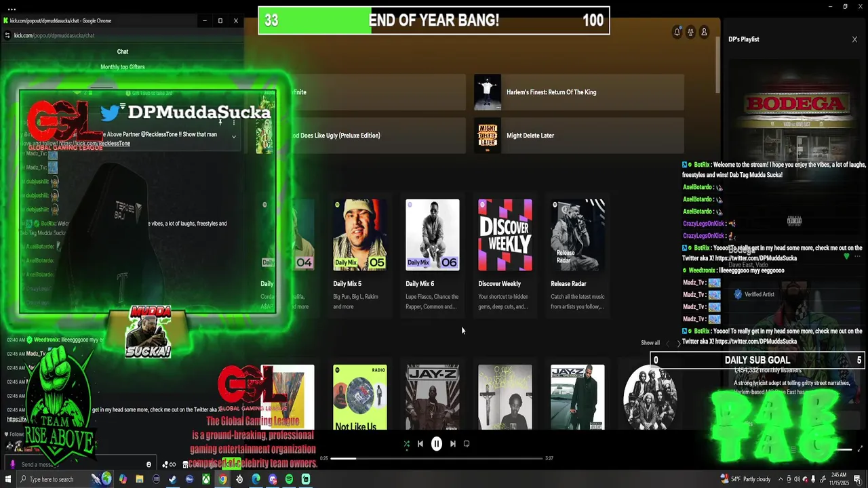Toggle shuffle in Spotify player

pos(406,444)
